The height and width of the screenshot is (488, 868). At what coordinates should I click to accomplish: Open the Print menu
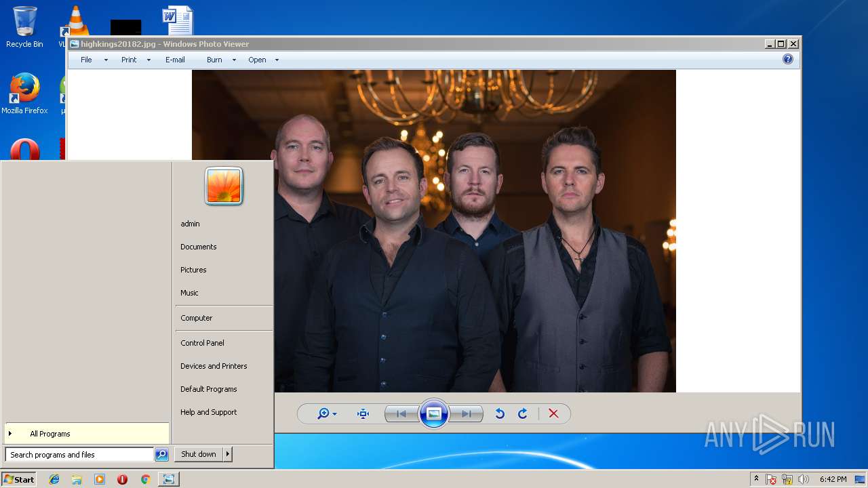click(x=129, y=60)
